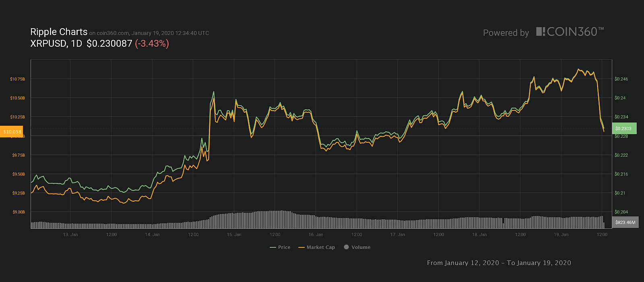The image size is (644, 282).
Task: Toggle the Market Cap legend entry
Action: pos(316,247)
